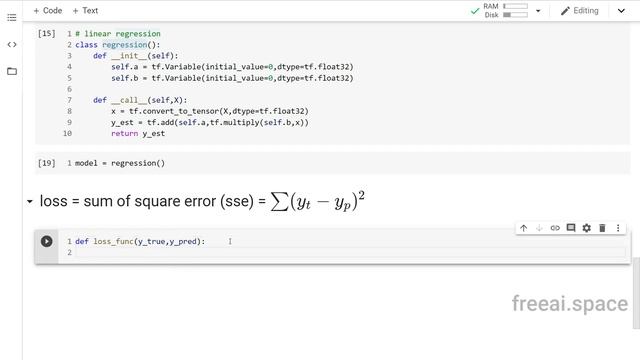Click the 'return y_est' line
Screen dimensions: 640x360
pyautogui.click(x=138, y=133)
